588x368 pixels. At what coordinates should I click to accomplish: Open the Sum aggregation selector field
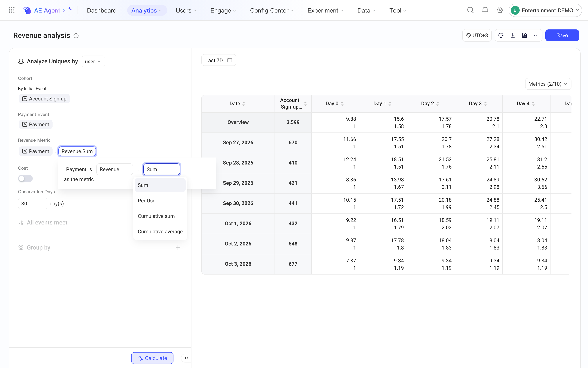coord(162,169)
